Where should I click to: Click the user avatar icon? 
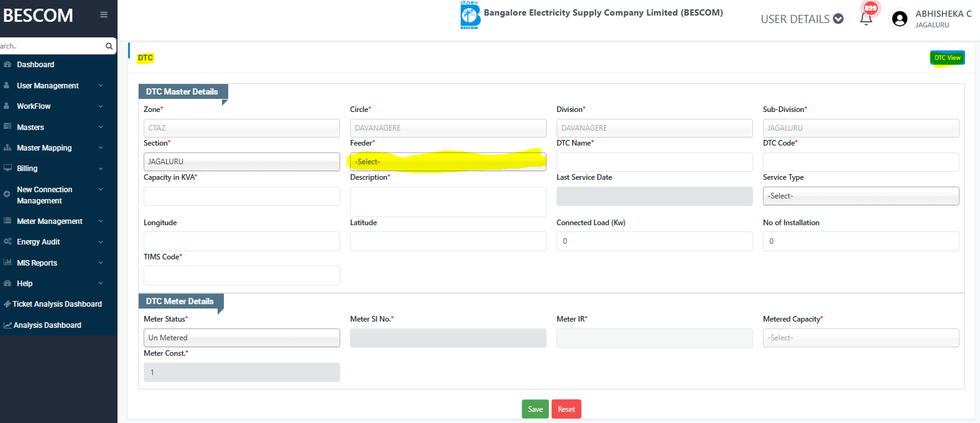tap(899, 19)
